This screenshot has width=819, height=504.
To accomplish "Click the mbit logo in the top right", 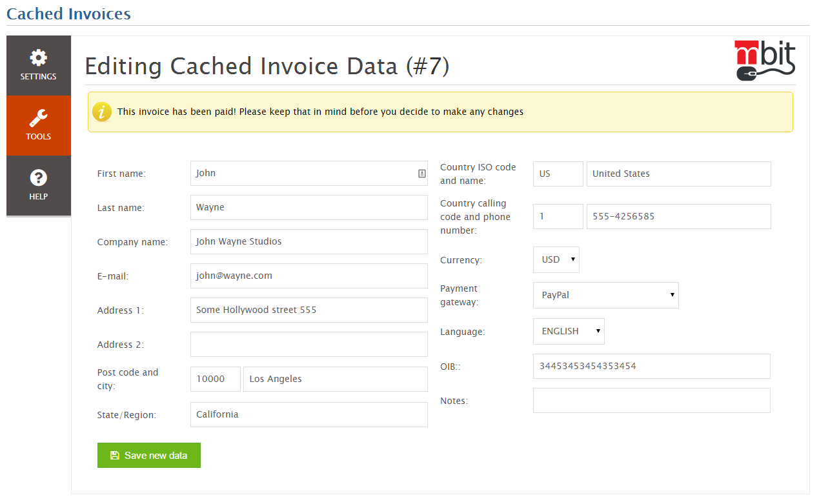I will click(764, 59).
